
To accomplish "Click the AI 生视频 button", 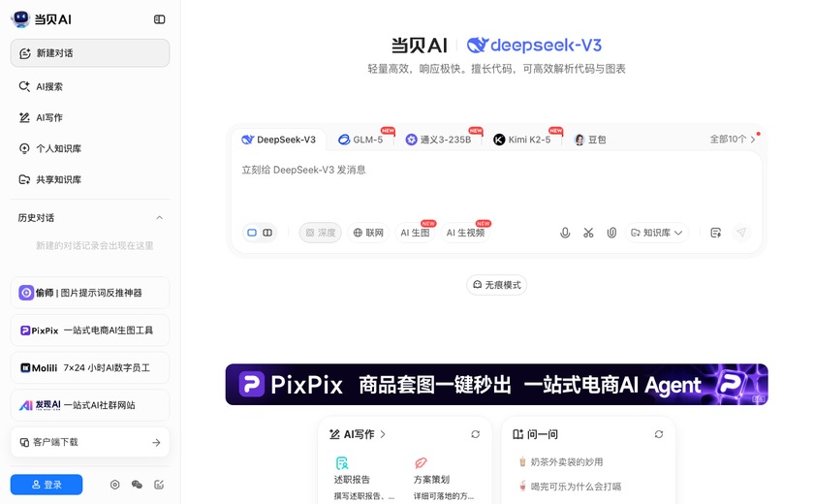I will pos(466,233).
